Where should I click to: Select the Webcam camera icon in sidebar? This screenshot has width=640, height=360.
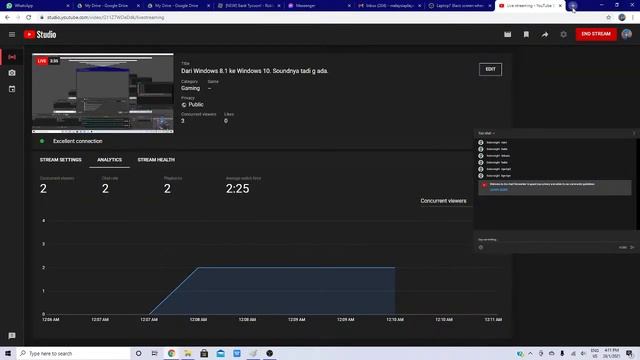point(12,73)
